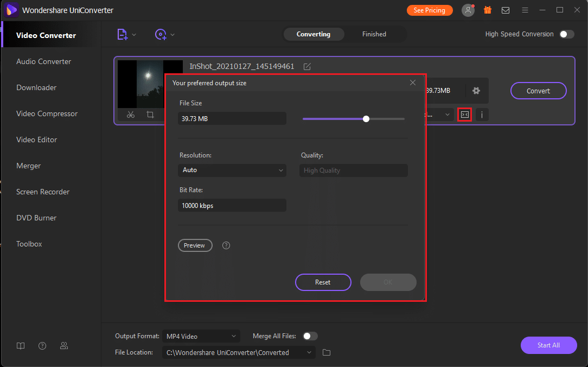588x367 pixels.
Task: Toggle High Speed Conversion switch
Action: point(566,34)
